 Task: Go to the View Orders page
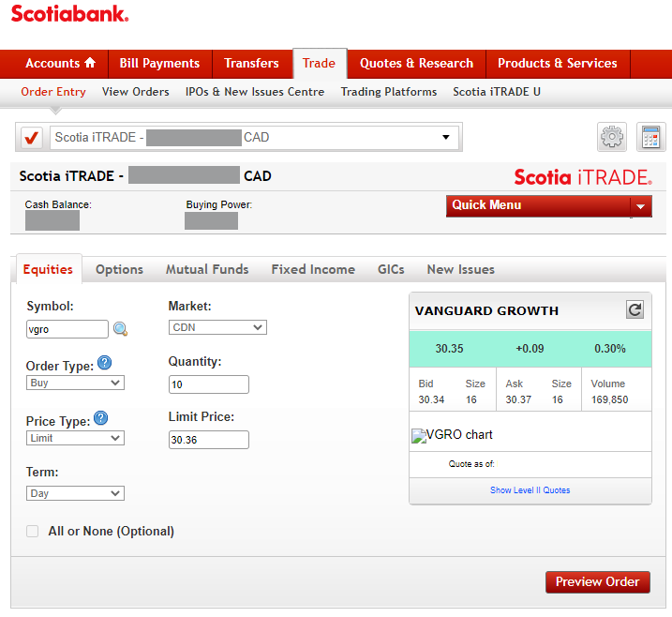(135, 92)
